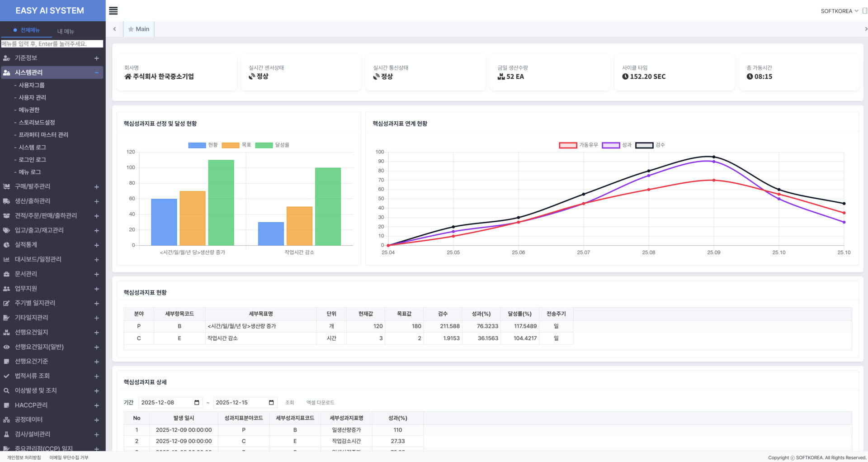Screen dimensions: 868x462
Task: Click the 이상발생 및 조치 magnifier icon
Action: click(6, 391)
